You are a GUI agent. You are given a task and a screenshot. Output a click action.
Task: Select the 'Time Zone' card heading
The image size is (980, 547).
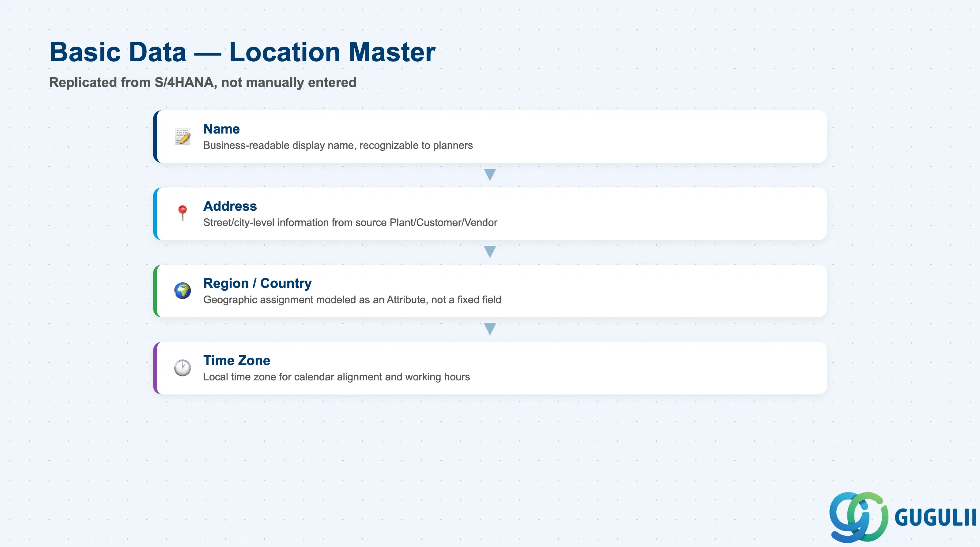point(237,360)
